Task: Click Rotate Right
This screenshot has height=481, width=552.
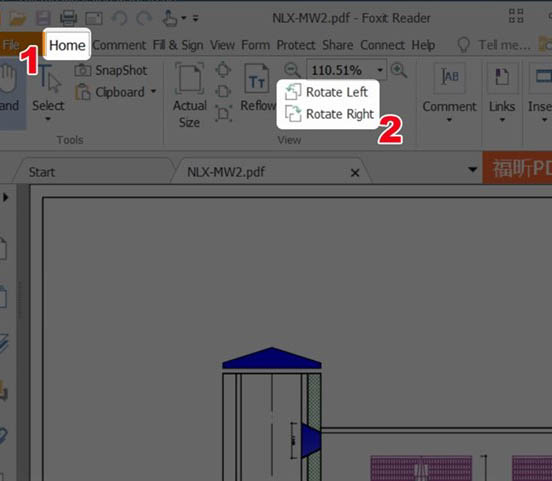Action: pyautogui.click(x=329, y=114)
